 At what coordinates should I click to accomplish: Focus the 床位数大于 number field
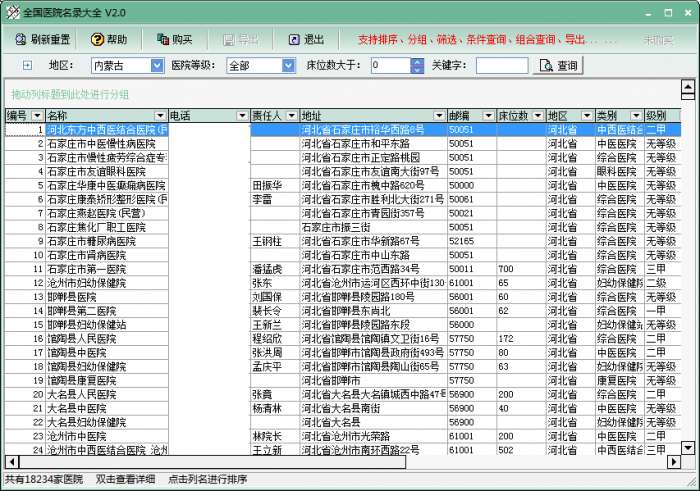coord(391,66)
